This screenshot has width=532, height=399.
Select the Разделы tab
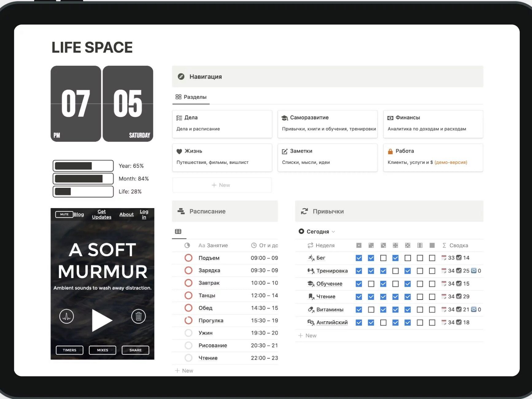(x=191, y=97)
